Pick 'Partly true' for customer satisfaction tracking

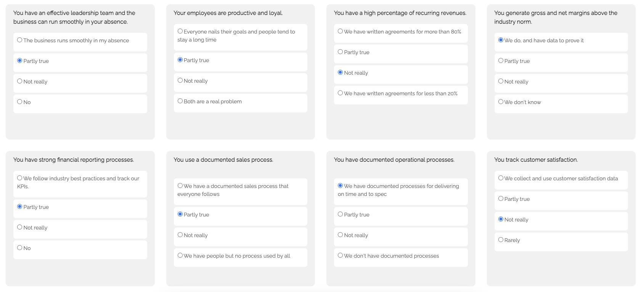click(x=501, y=199)
